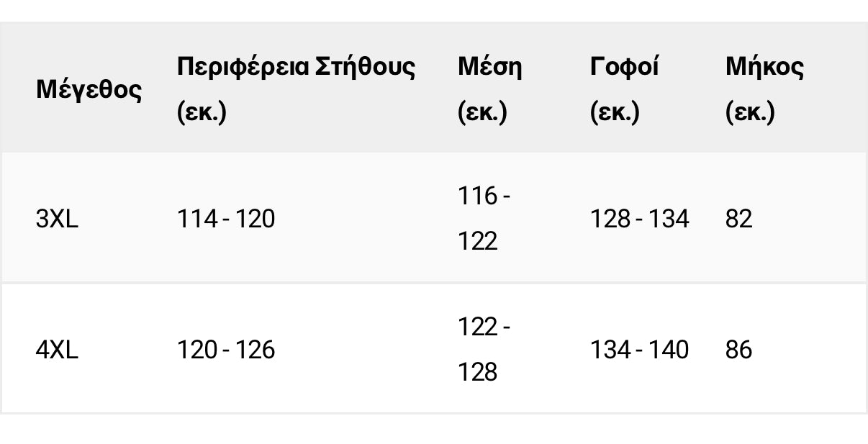Click hips value 134 - 140
The image size is (868, 444).
pos(639,350)
